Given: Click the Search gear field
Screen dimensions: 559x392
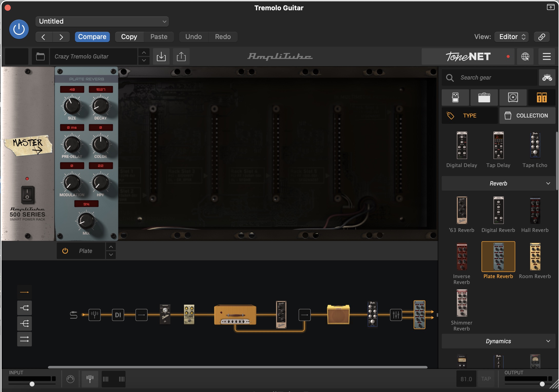Looking at the screenshot, I should [x=489, y=77].
